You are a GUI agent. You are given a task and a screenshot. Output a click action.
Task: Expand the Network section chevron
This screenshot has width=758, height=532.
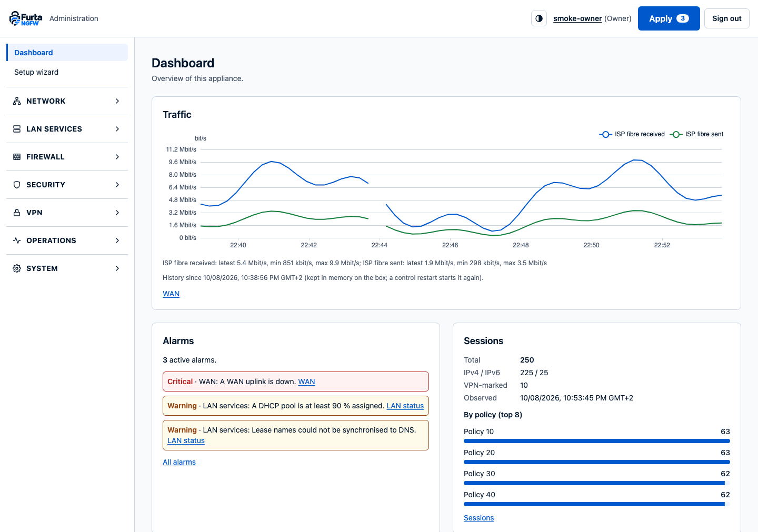pos(117,101)
